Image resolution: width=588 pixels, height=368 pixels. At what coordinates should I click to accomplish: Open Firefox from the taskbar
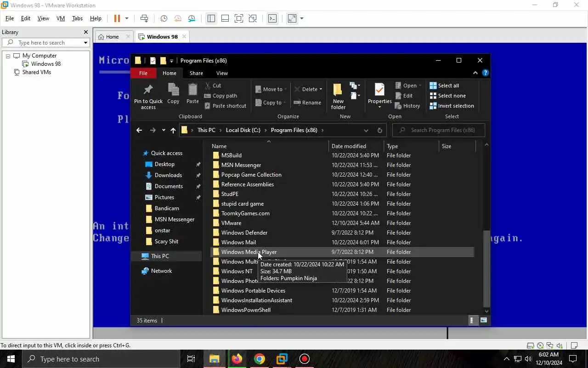(x=237, y=359)
